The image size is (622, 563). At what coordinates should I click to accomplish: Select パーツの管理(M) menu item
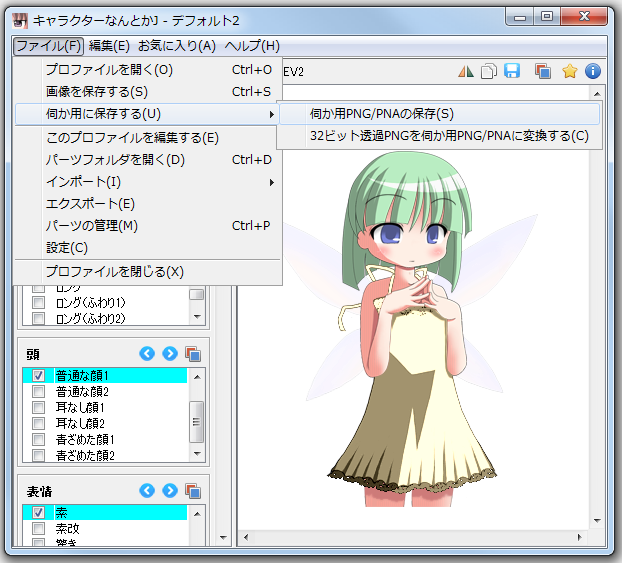[x=147, y=226]
